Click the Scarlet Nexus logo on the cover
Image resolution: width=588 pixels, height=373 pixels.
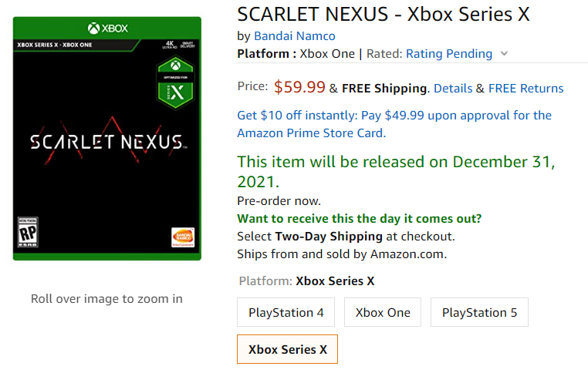pyautogui.click(x=106, y=142)
